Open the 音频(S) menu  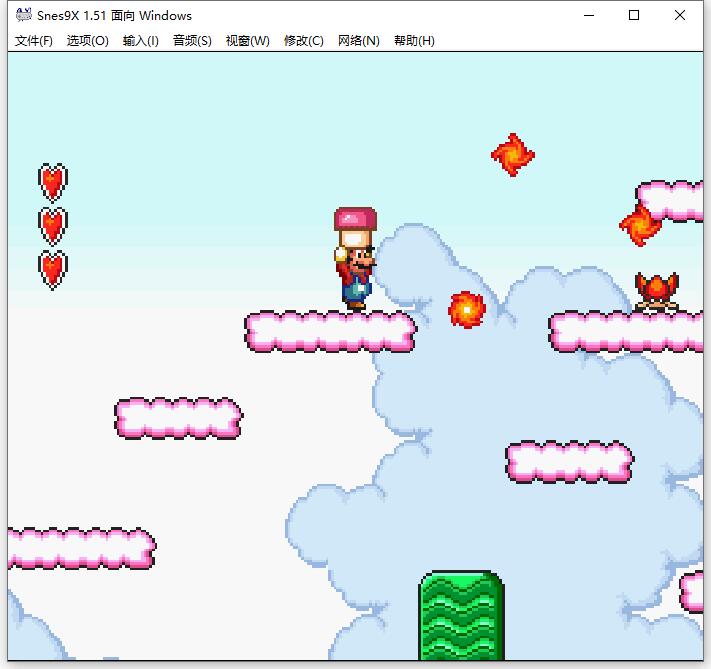click(192, 41)
